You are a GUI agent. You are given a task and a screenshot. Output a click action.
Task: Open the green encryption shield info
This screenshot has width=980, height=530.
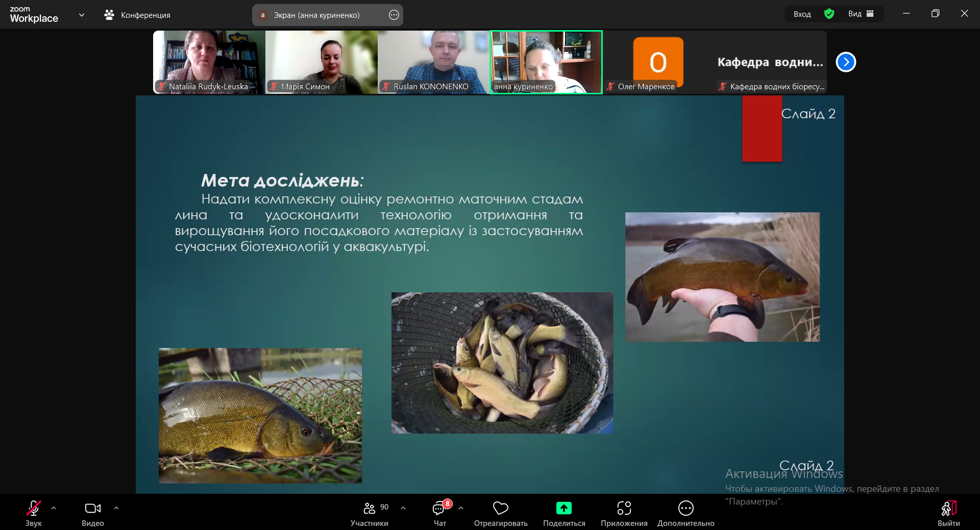coord(829,14)
